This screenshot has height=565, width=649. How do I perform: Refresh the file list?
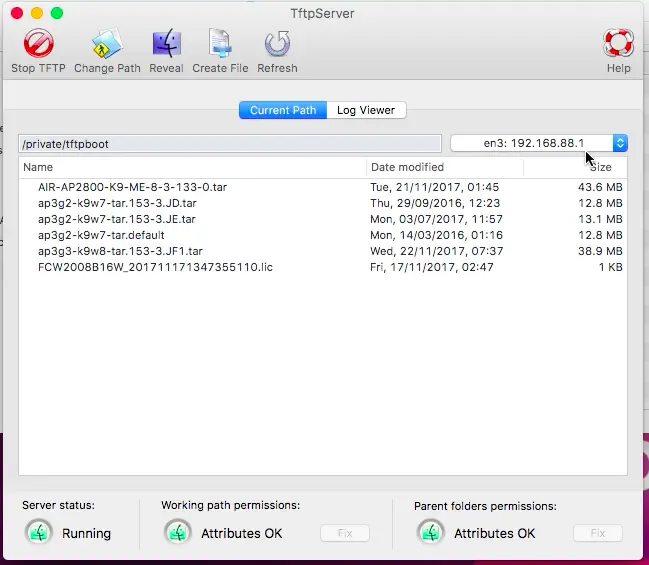pos(277,43)
